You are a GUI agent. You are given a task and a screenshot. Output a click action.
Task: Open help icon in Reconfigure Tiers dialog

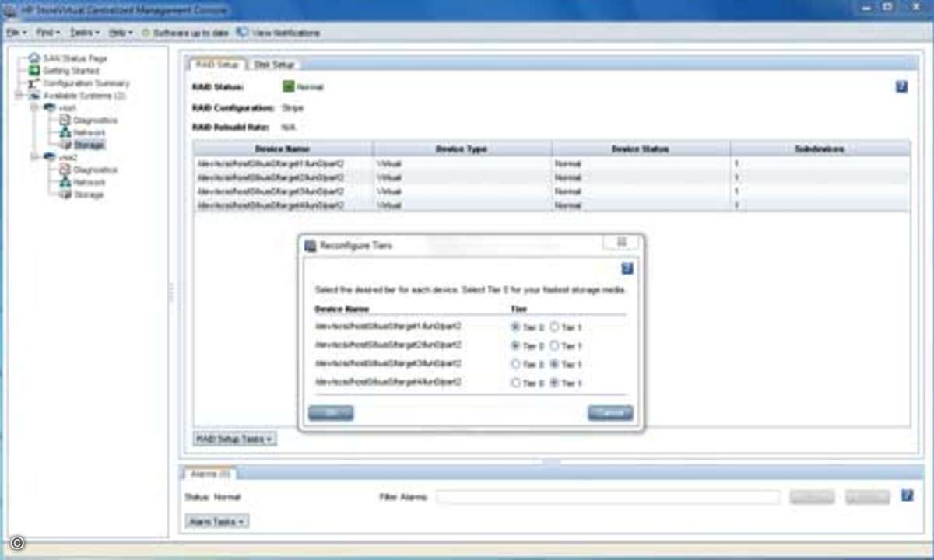(x=627, y=268)
